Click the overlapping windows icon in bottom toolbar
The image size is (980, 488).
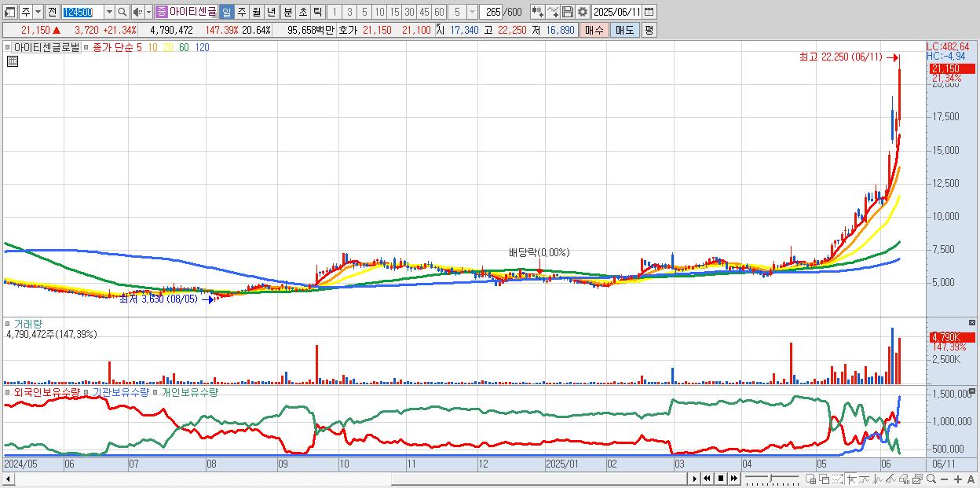[825, 479]
